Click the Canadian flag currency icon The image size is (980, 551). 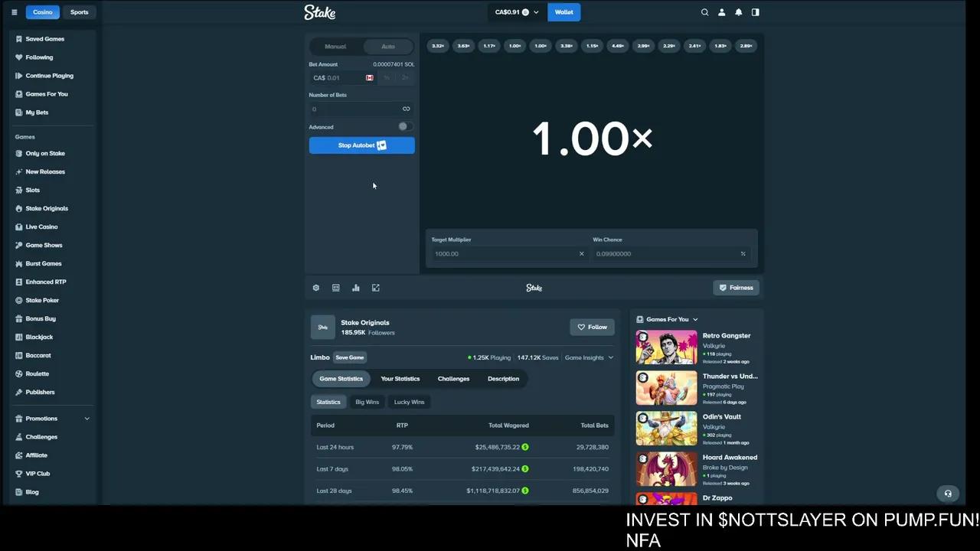(370, 78)
